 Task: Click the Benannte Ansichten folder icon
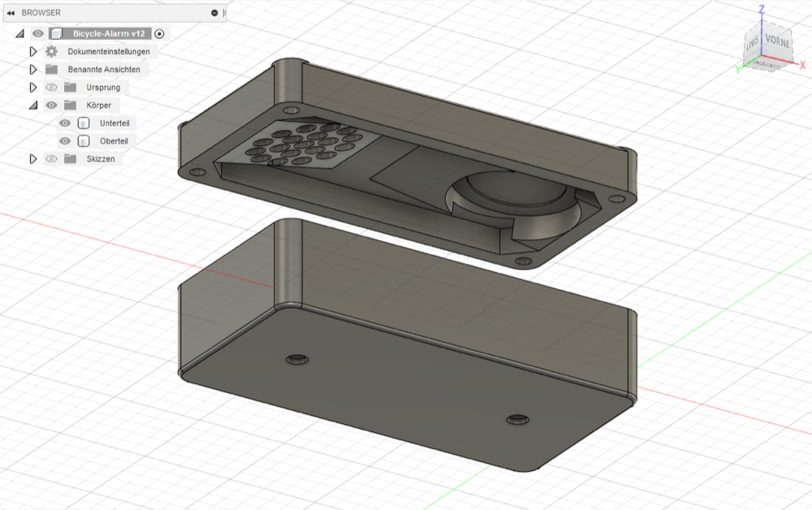click(x=51, y=69)
